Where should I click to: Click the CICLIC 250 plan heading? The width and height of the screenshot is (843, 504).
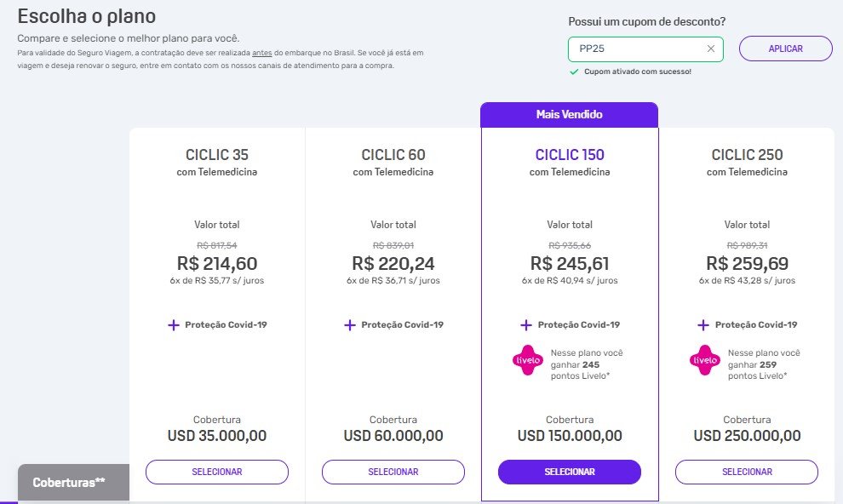click(747, 155)
